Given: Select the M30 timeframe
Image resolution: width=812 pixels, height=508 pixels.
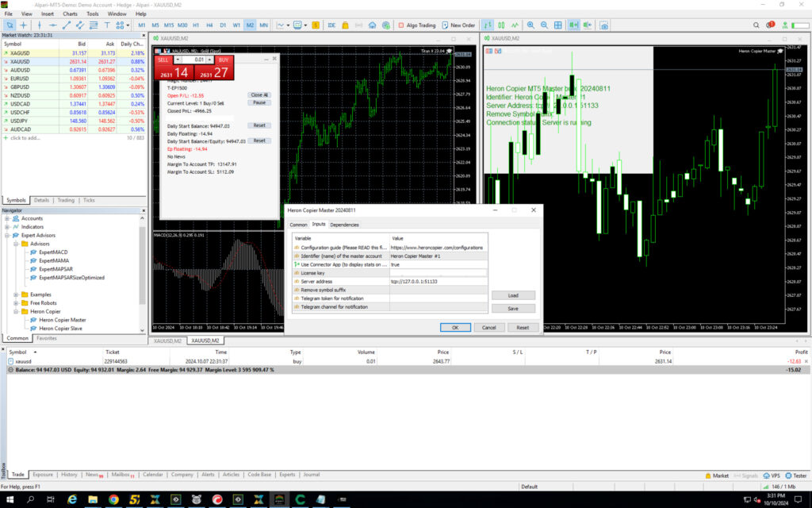Looking at the screenshot, I should click(x=182, y=25).
